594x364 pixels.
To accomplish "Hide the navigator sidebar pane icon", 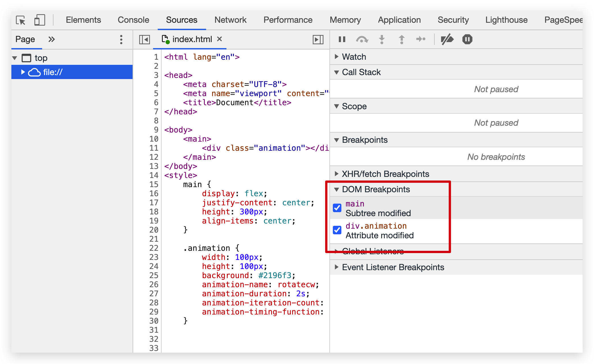I will (x=145, y=39).
